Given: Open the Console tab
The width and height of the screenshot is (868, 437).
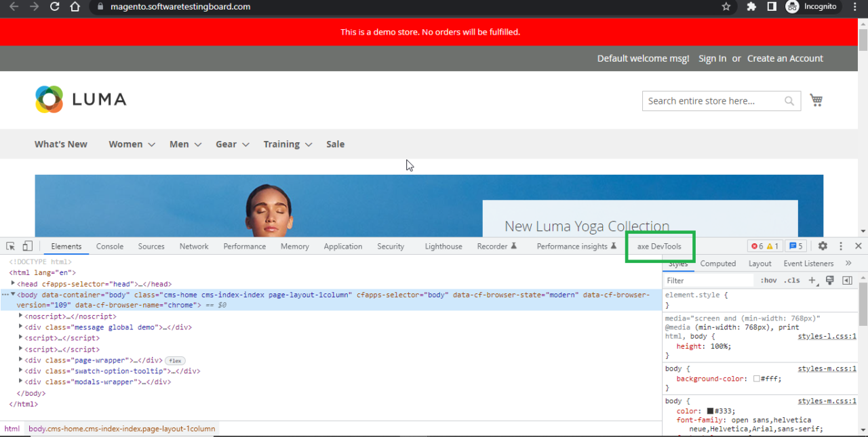Looking at the screenshot, I should point(110,247).
